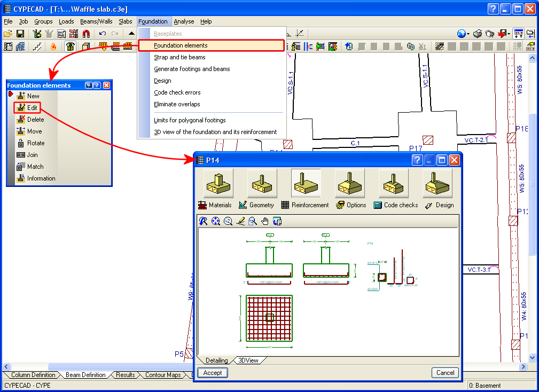Viewport: 539px width, 392px height.
Task: Click the blue globe icon
Action: tap(462, 34)
